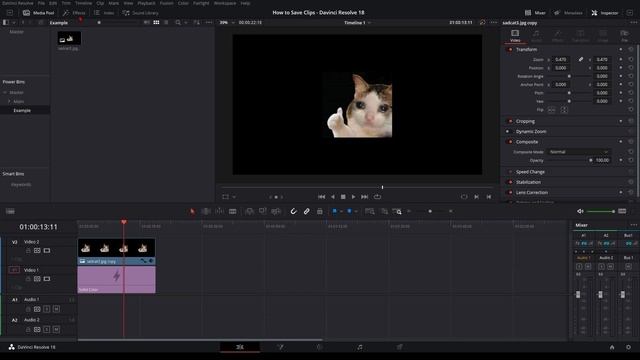
Task: Open Timeline View Options icon
Action: [x=10, y=211]
